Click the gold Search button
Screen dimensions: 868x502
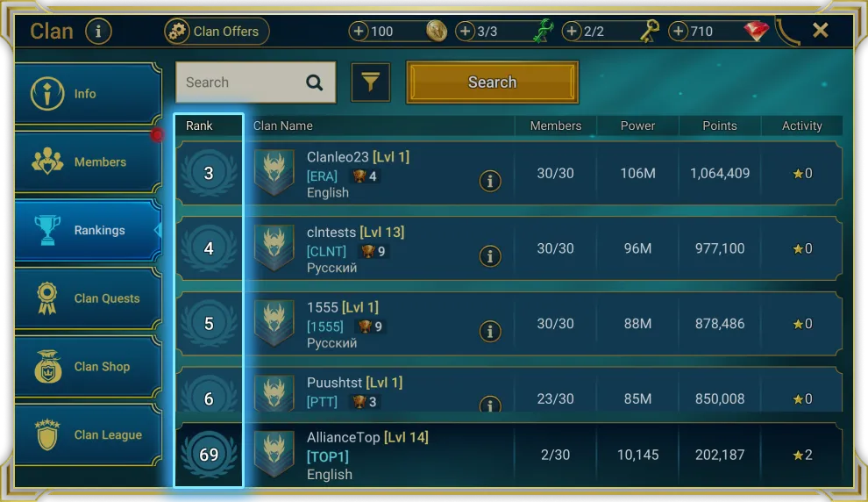pyautogui.click(x=492, y=82)
